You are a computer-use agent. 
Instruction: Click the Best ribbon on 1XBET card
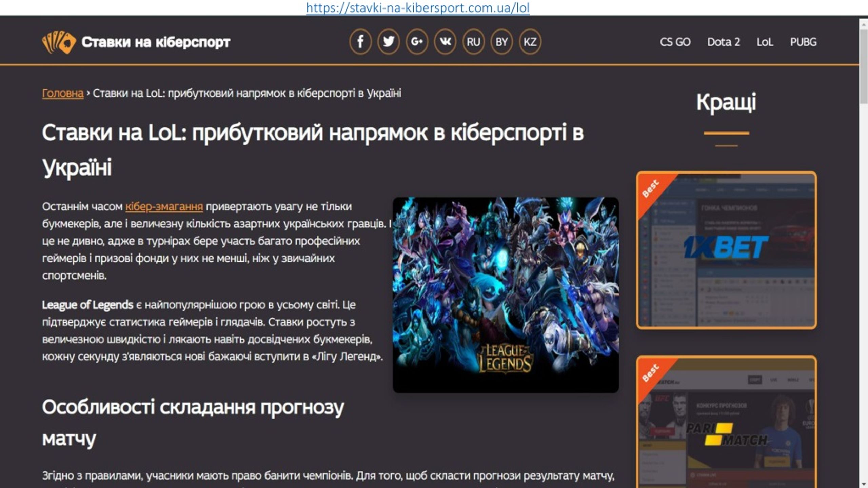(x=651, y=189)
